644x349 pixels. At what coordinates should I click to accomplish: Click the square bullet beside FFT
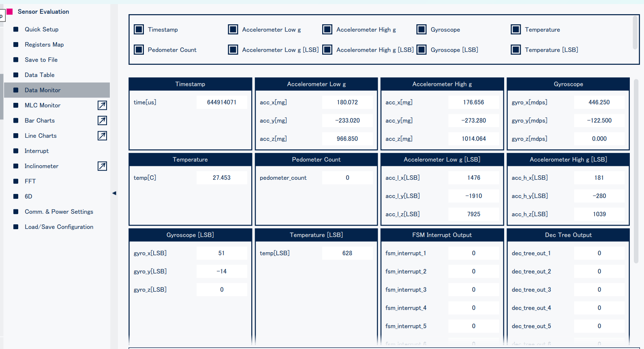tap(16, 181)
